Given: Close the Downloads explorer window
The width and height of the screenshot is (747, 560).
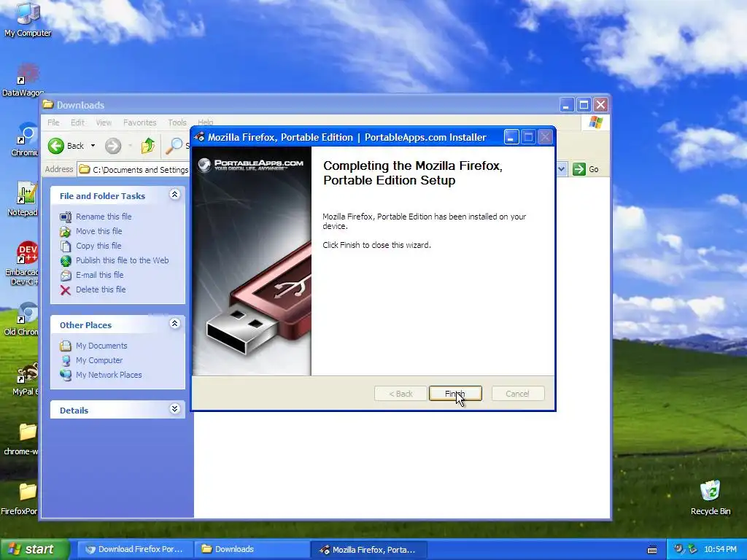Looking at the screenshot, I should 601,105.
